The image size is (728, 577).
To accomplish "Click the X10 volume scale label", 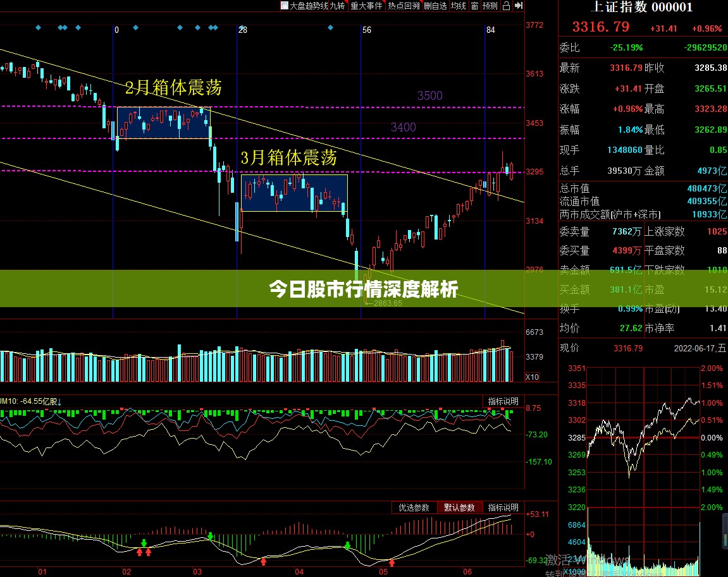I will coord(532,377).
